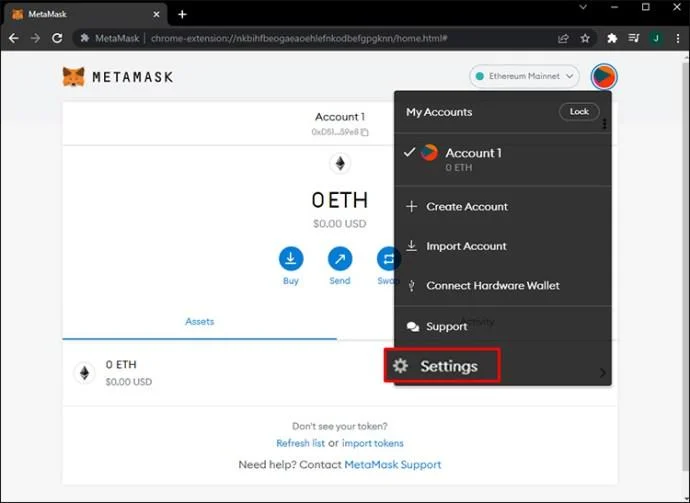690x503 pixels.
Task: Click the Buy download icon button
Action: 291,259
